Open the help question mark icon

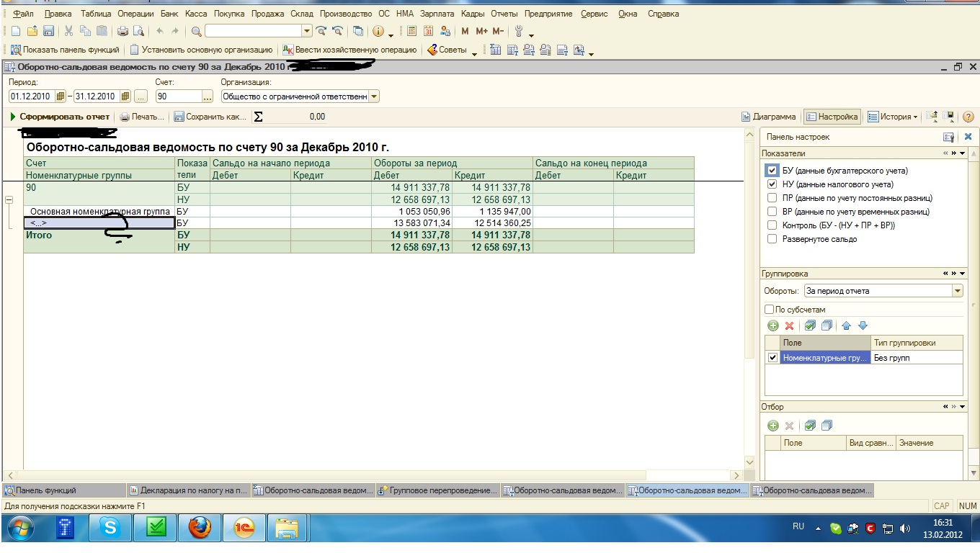968,117
